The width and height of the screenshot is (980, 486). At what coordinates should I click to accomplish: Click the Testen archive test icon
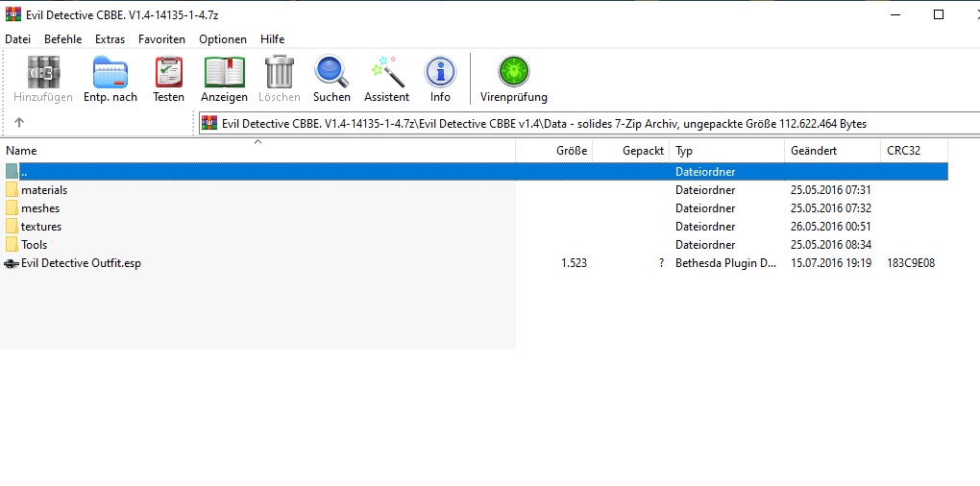[168, 79]
